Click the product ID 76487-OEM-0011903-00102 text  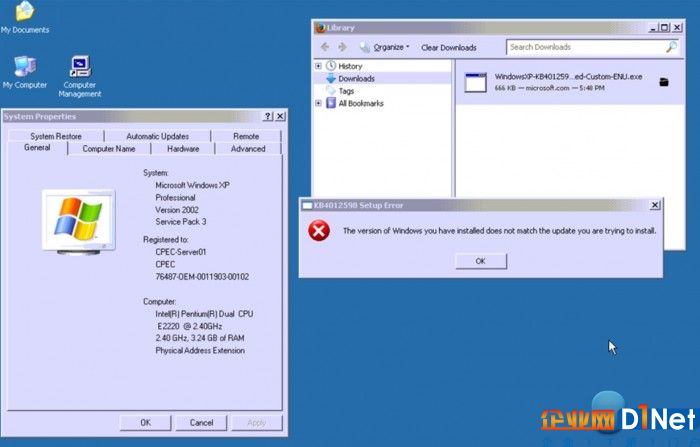pyautogui.click(x=202, y=277)
